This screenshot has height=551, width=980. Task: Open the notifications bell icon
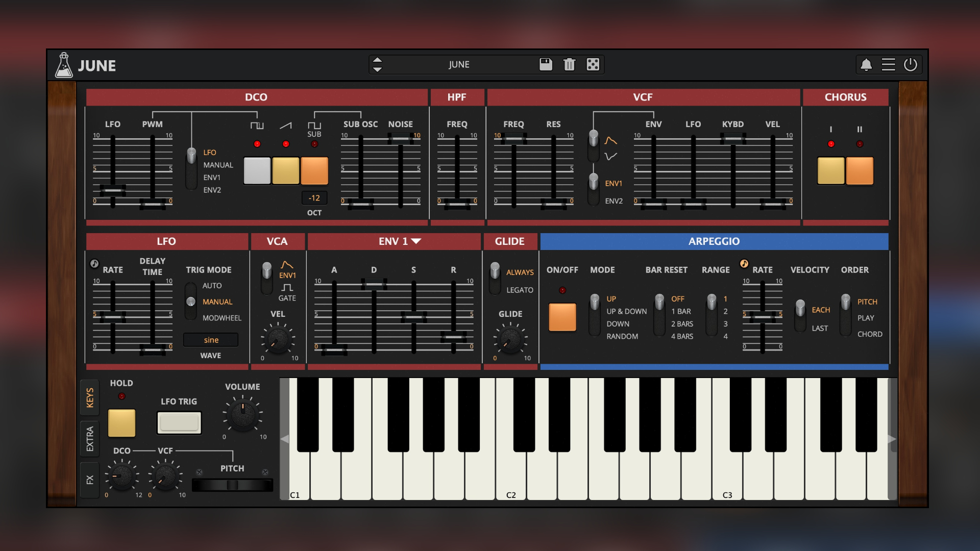[x=866, y=65]
